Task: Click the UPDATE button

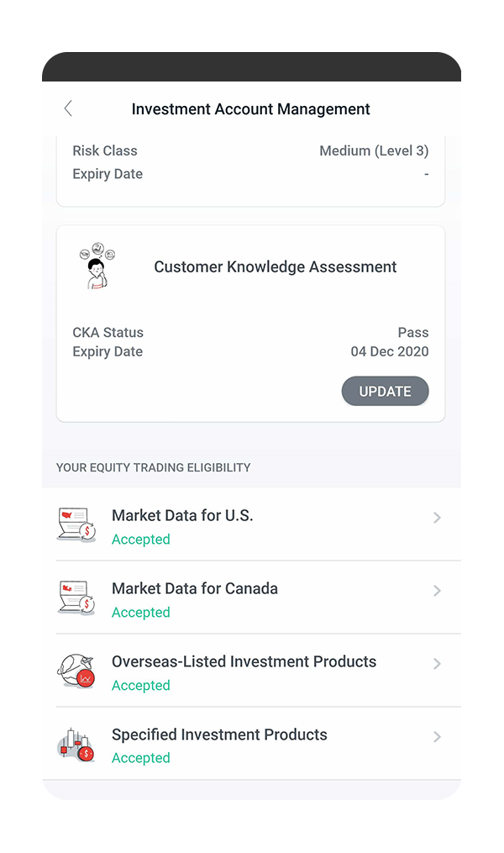Action: click(385, 391)
